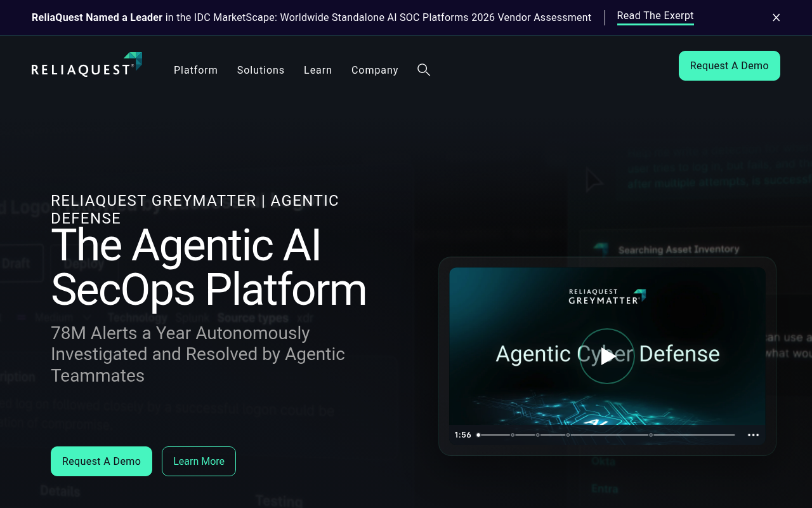Click the ReliaQuest Named a Leader text
The width and height of the screenshot is (812, 508).
point(97,18)
